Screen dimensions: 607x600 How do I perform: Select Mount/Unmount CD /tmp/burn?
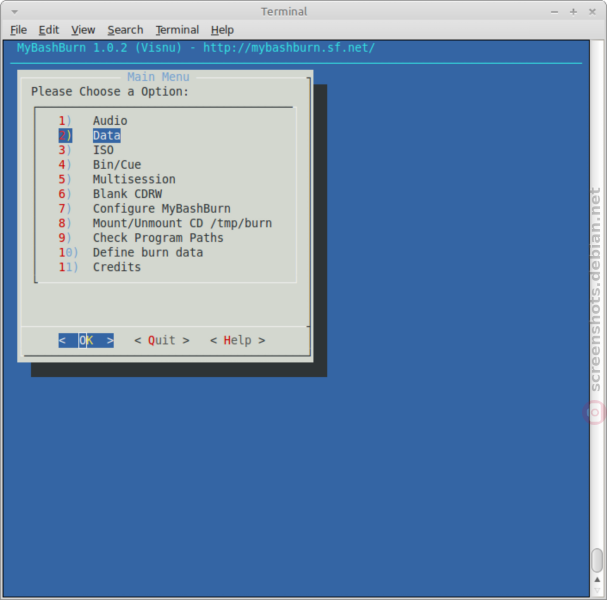click(165, 223)
